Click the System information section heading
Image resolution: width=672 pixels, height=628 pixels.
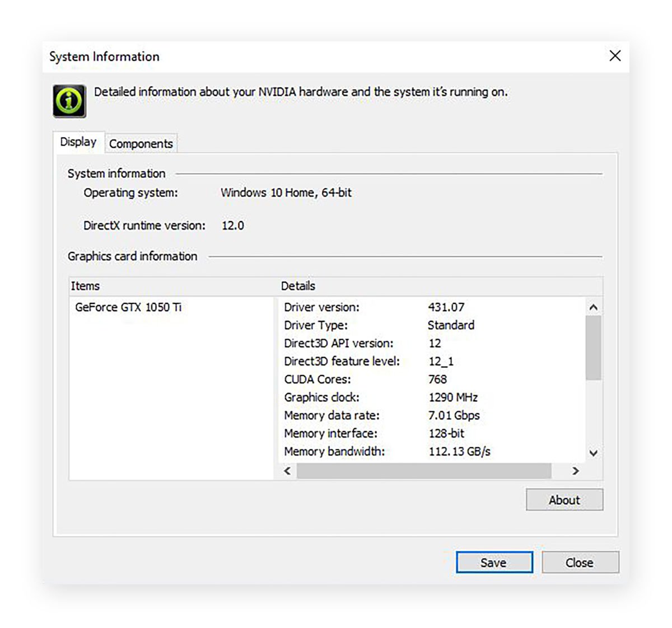tap(116, 174)
